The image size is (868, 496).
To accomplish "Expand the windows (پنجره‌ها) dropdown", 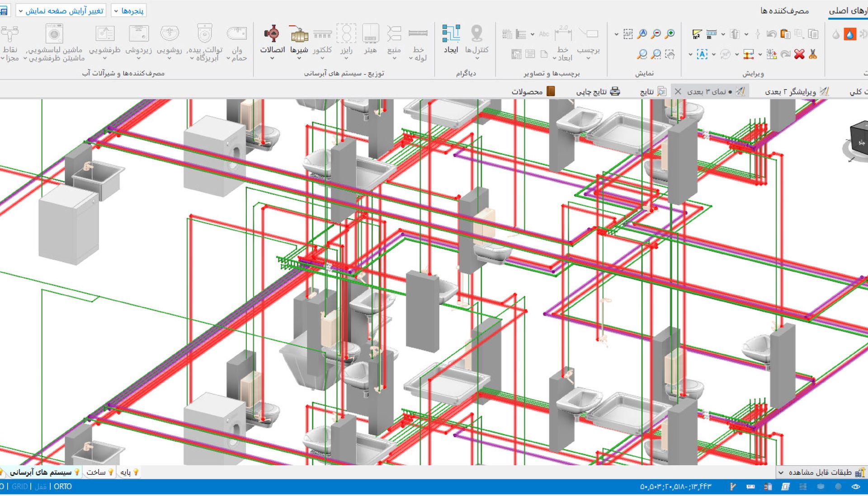I will pos(128,10).
